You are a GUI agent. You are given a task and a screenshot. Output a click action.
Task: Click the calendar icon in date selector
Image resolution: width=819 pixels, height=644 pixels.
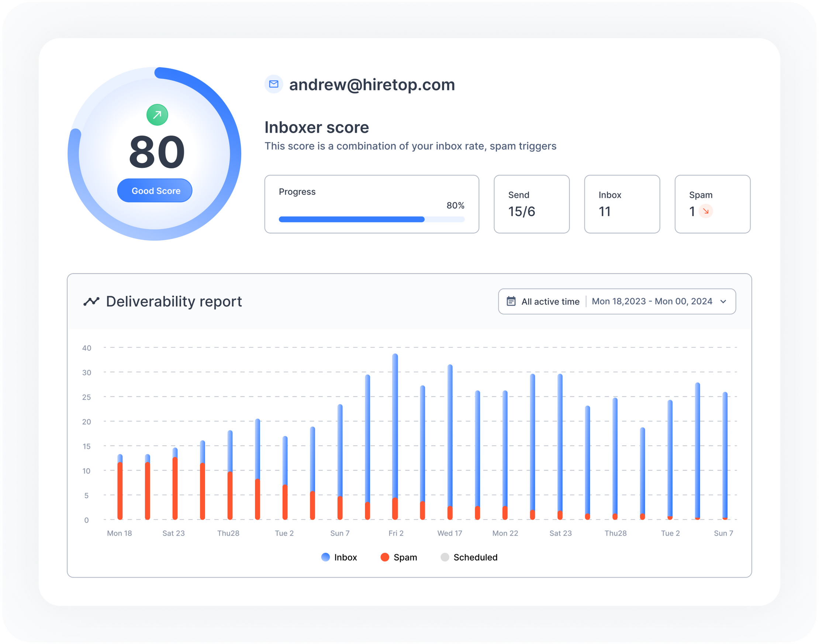point(511,301)
